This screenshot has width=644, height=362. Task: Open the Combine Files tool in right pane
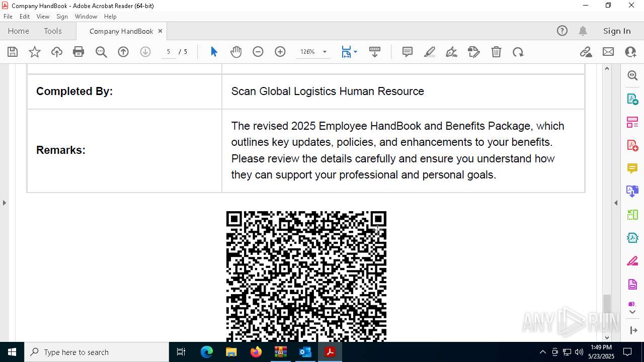(632, 192)
